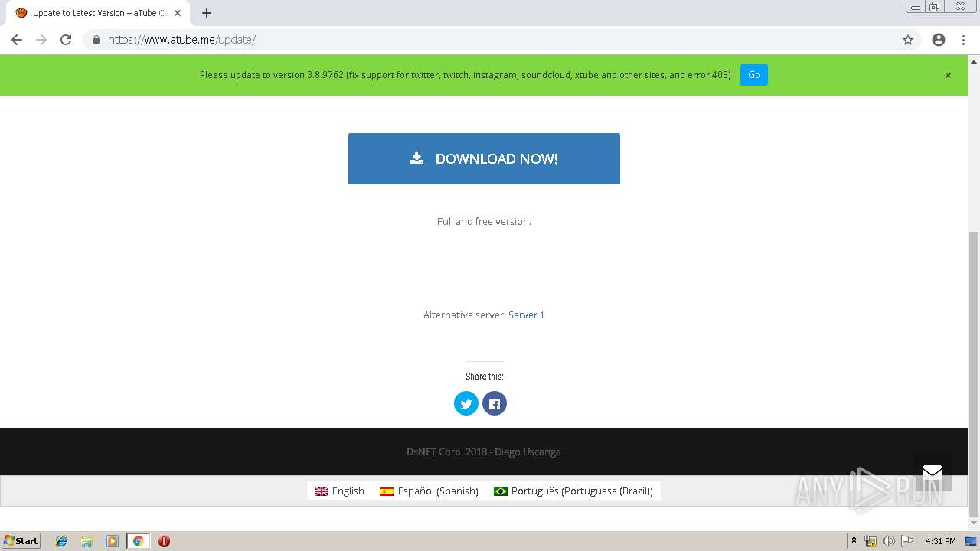This screenshot has width=980, height=551.
Task: Reload the atube.me page
Action: coord(66,40)
